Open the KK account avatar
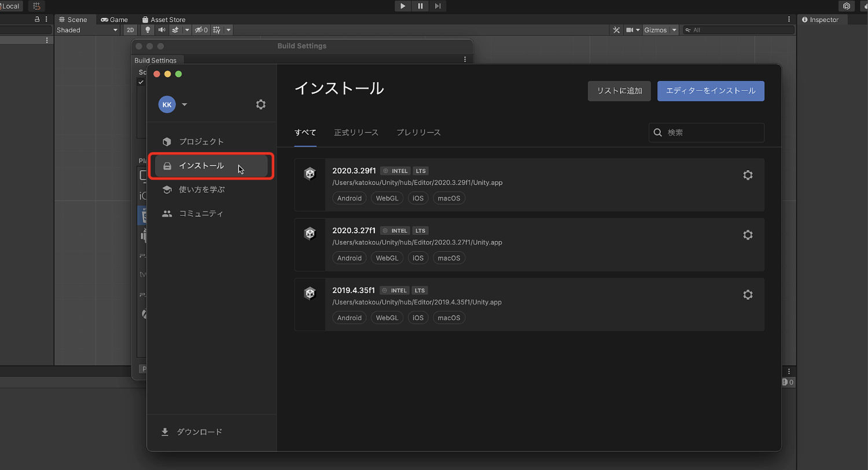This screenshot has width=868, height=470. tap(167, 105)
